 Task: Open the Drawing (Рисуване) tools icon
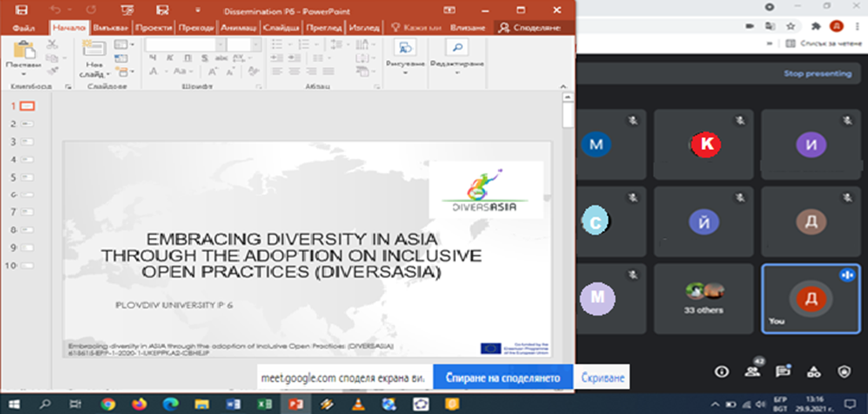pyautogui.click(x=406, y=49)
